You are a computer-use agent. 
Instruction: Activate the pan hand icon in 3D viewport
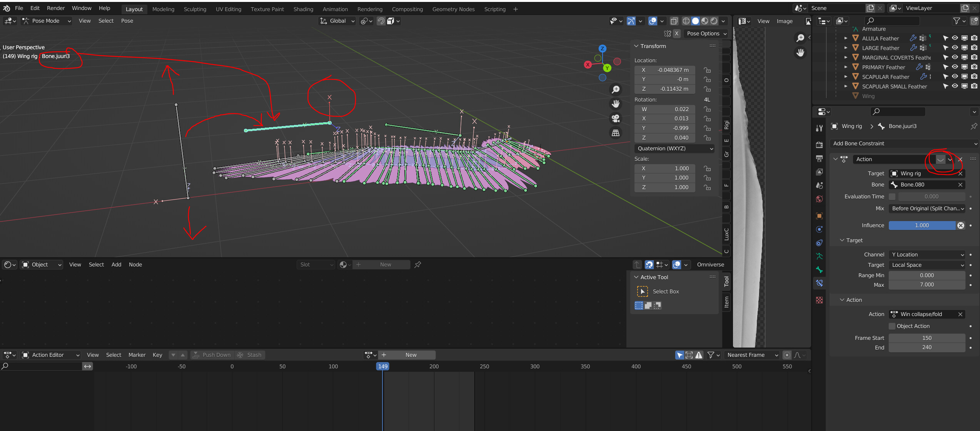click(x=616, y=104)
